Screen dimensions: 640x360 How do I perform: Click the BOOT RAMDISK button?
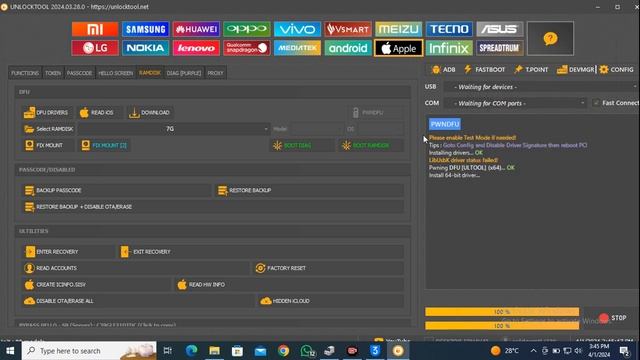tap(371, 145)
